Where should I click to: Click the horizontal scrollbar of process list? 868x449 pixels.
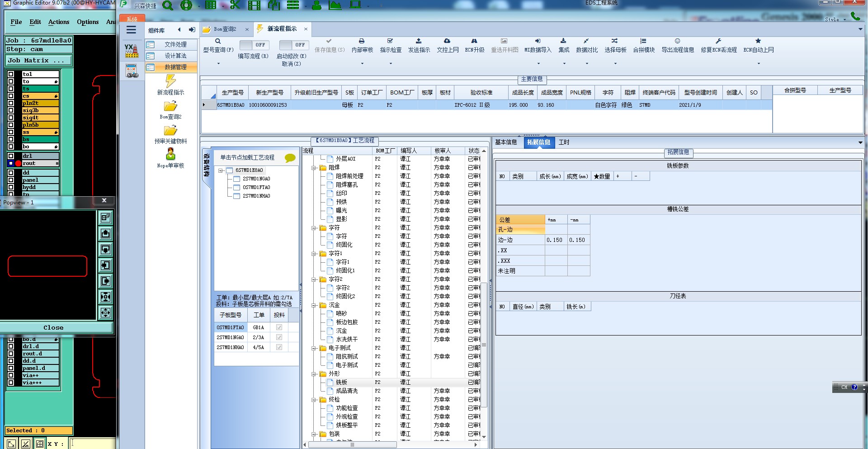pyautogui.click(x=352, y=445)
